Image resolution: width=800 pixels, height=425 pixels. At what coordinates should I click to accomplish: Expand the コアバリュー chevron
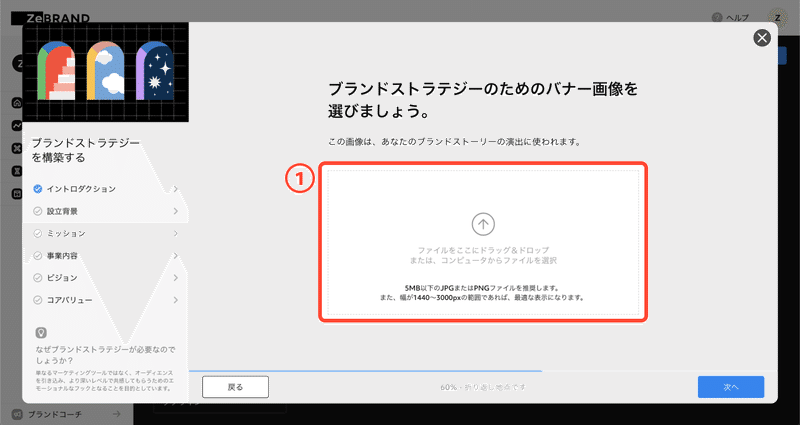coord(176,300)
